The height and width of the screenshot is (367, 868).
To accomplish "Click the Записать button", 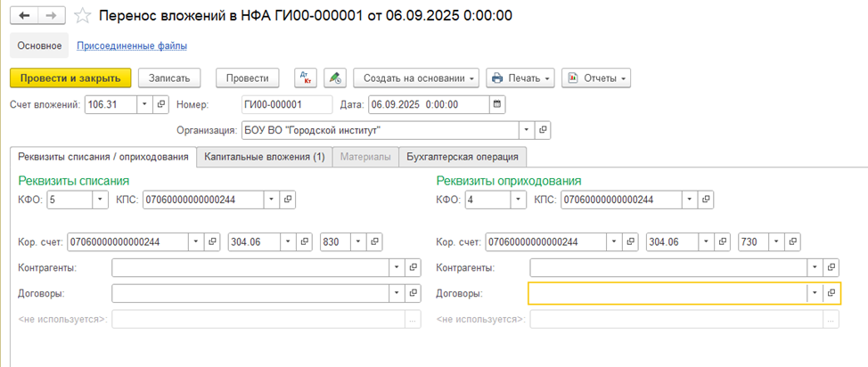I will coord(168,78).
